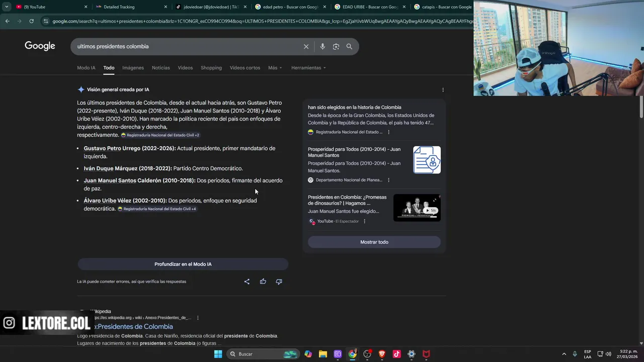Open 'han sido elegidos en la historia de Colombia' source
Screen dimensions: 644x362
(355, 107)
